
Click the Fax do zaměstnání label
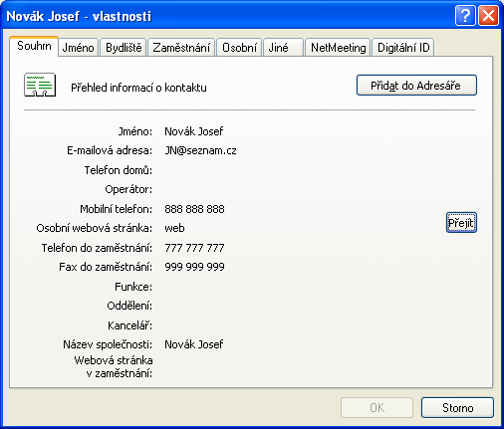[106, 267]
